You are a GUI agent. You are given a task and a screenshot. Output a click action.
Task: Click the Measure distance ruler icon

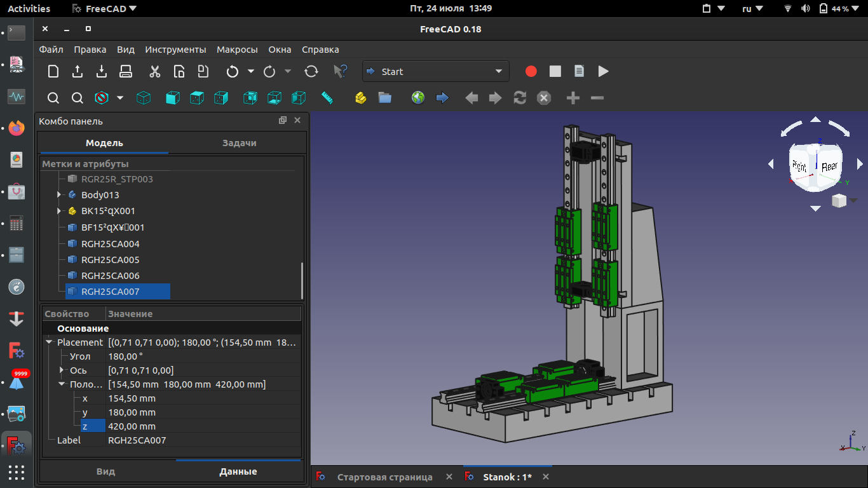pos(327,98)
